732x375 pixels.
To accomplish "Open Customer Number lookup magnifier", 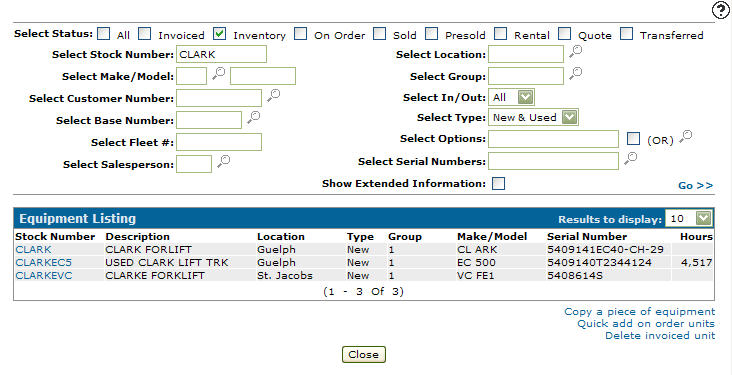I will [x=273, y=95].
